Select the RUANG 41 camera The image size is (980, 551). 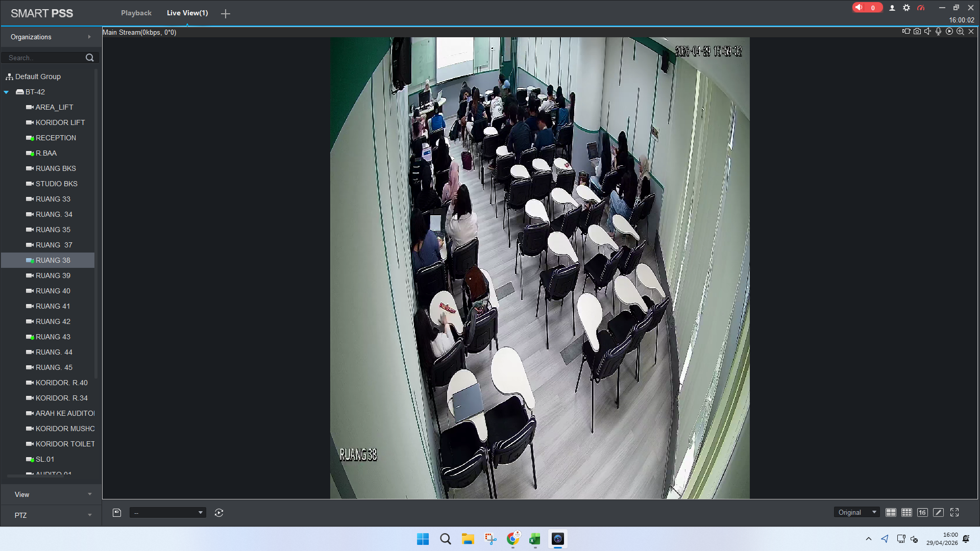53,306
